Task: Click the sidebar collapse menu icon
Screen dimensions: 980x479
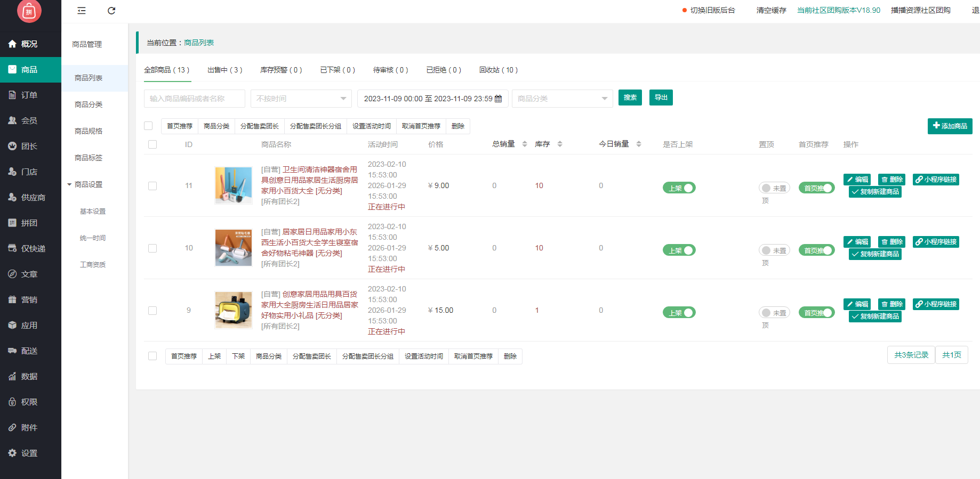Action: [82, 11]
